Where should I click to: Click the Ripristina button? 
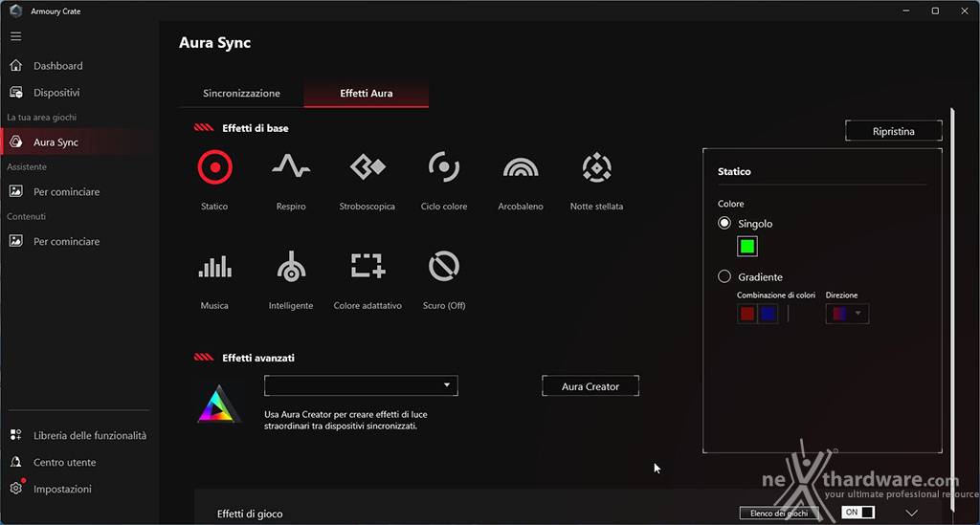894,131
